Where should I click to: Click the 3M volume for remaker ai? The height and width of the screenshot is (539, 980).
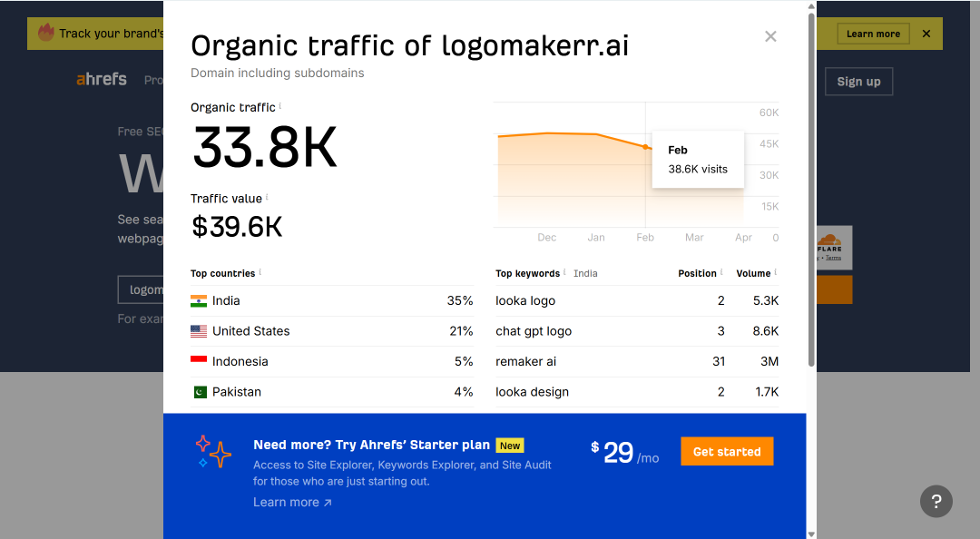[x=769, y=361]
